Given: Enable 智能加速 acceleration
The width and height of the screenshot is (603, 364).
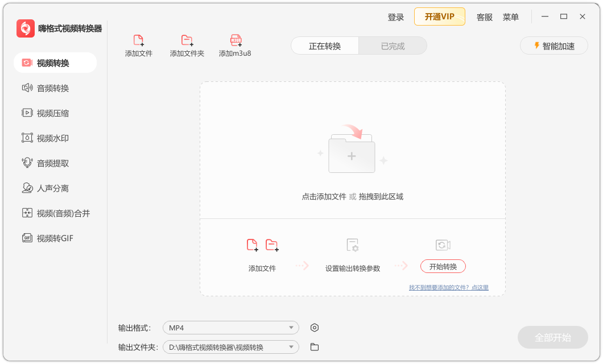Looking at the screenshot, I should point(554,45).
